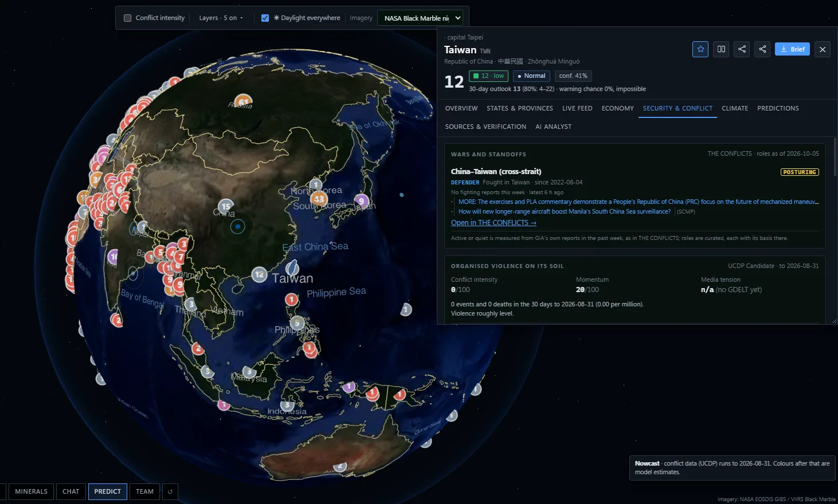Click the conf. 41% badge
This screenshot has width=838, height=504.
point(573,76)
